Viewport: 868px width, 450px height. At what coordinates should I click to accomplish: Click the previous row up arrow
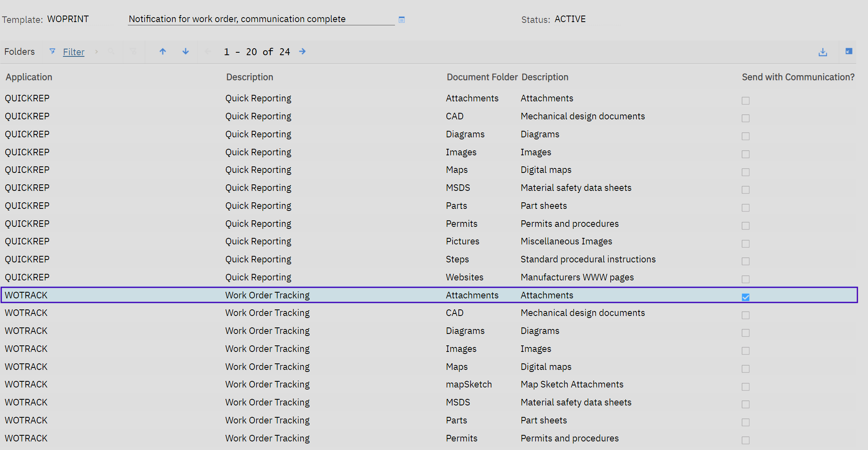click(163, 51)
